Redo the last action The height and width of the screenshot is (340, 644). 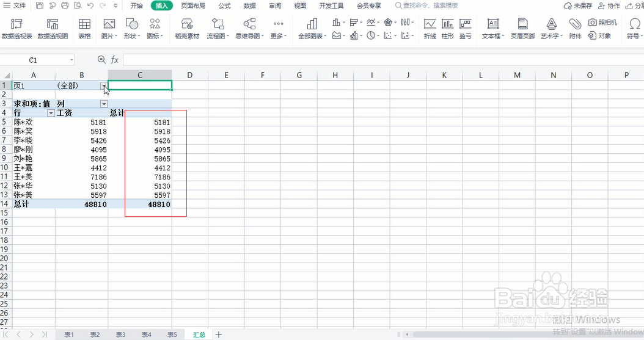[x=103, y=5]
